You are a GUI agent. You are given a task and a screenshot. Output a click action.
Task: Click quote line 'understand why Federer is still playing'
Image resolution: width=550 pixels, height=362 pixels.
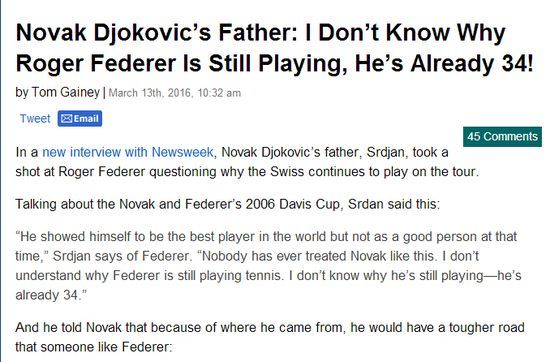pyautogui.click(x=268, y=276)
